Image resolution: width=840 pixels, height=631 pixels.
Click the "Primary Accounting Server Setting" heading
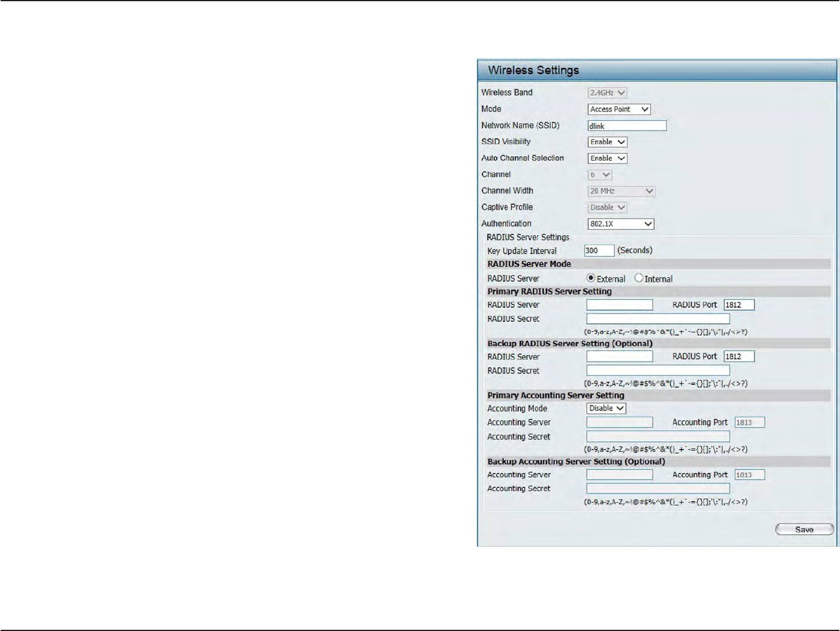click(x=556, y=395)
